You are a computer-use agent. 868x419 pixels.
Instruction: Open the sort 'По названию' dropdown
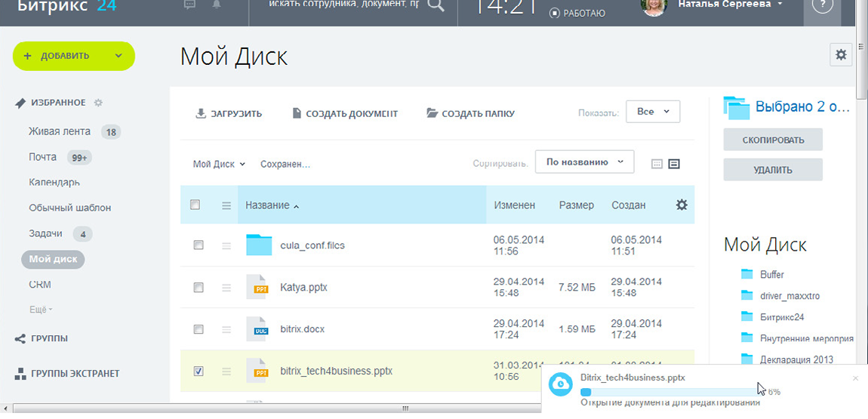coord(584,162)
